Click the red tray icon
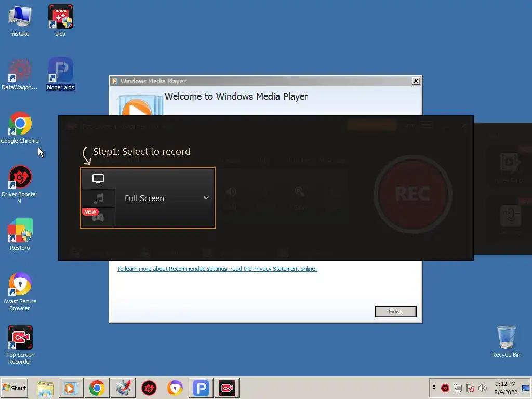Screen dimensions: 532x399 [445, 388]
